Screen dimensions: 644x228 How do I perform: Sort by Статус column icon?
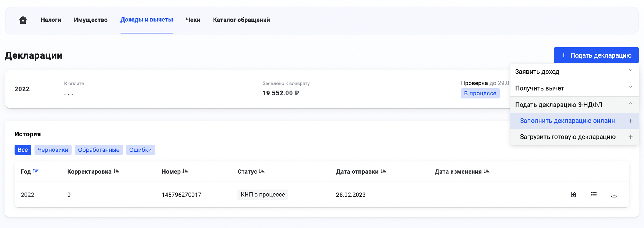(x=262, y=171)
